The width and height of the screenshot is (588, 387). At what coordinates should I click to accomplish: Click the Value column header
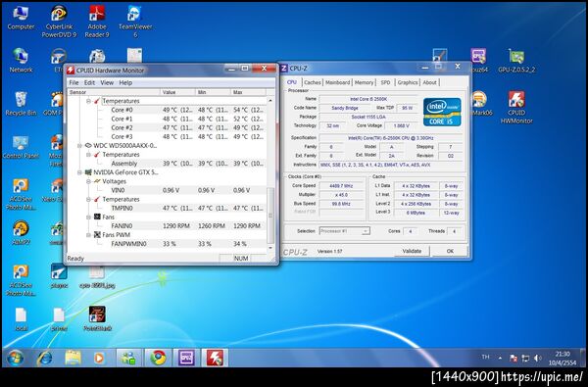coord(177,92)
